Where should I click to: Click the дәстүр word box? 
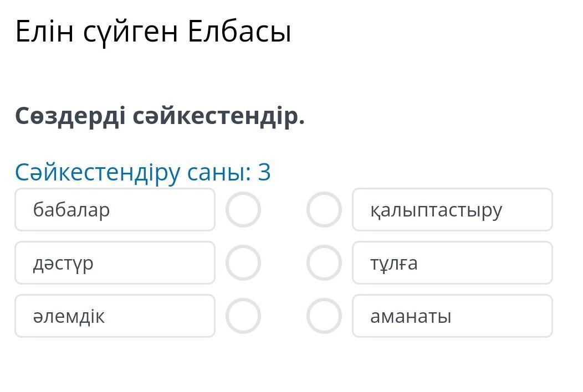click(115, 263)
